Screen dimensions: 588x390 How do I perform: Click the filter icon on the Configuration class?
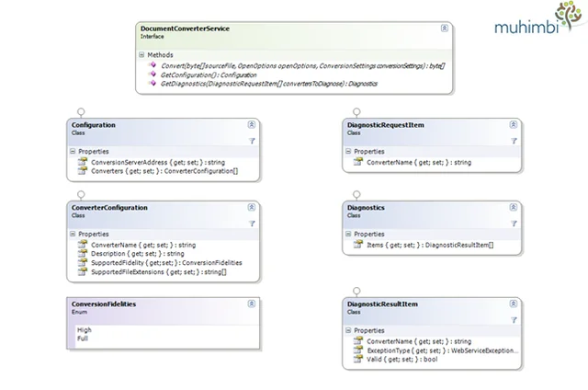point(252,141)
